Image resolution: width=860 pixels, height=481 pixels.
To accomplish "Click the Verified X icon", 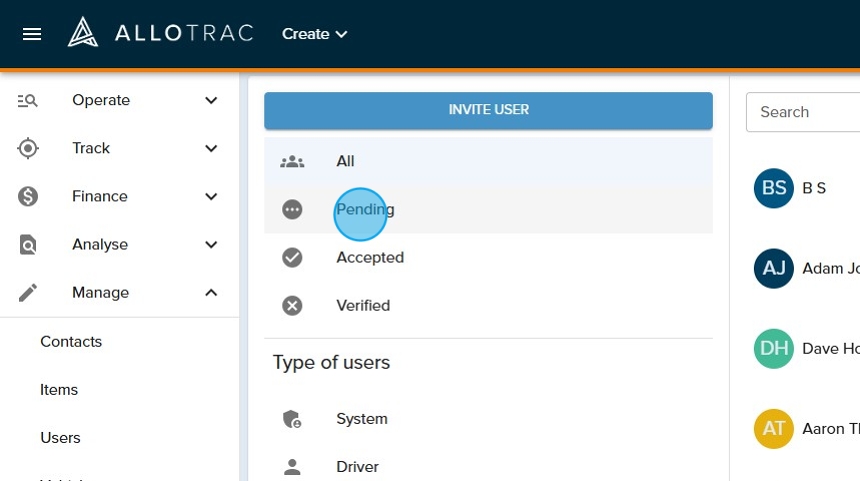I will (292, 305).
